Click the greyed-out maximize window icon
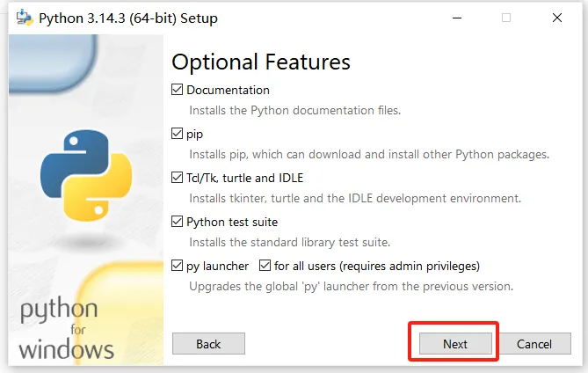588x373 pixels. [506, 18]
